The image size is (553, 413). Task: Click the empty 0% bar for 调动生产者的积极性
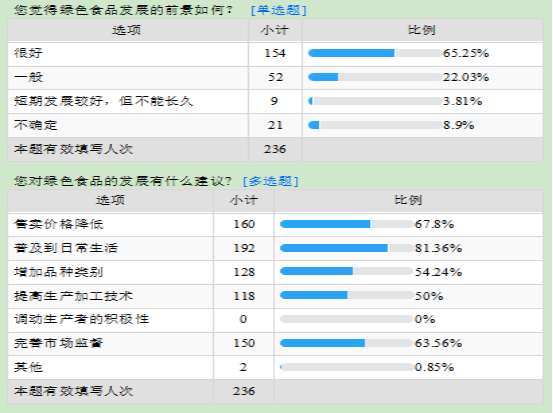pyautogui.click(x=347, y=319)
